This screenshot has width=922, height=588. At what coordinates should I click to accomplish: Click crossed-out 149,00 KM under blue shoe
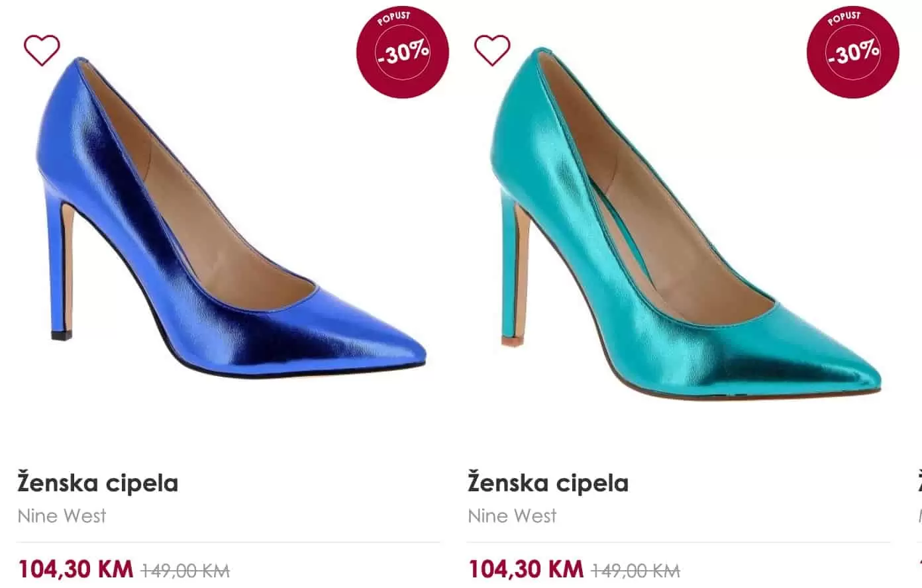(185, 570)
